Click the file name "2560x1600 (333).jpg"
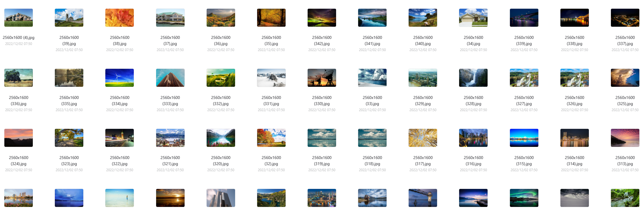Viewport: 644px width, 213px height. pos(170,101)
